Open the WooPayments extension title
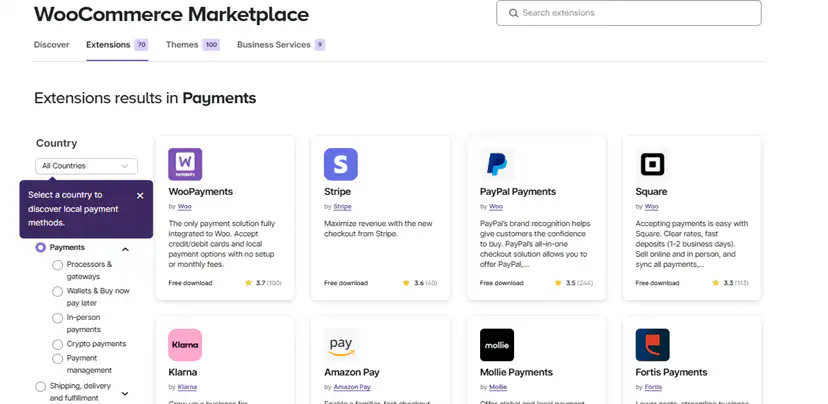The height and width of the screenshot is (404, 828). [201, 192]
